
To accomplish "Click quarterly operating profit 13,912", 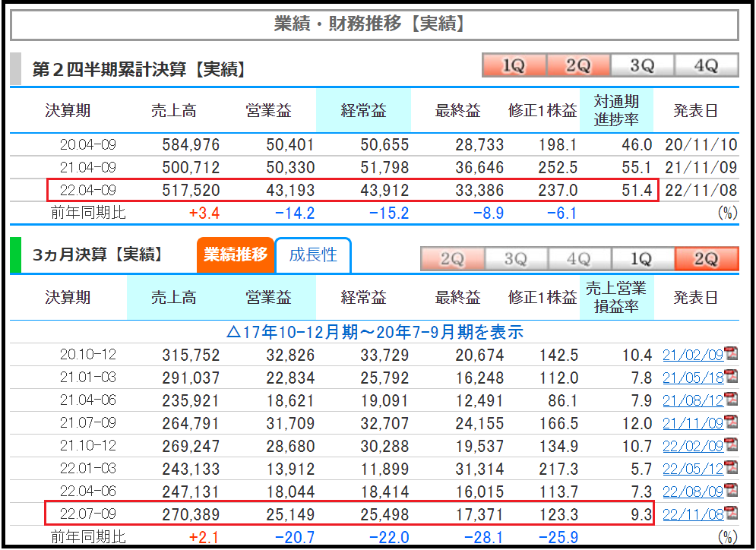I will [290, 469].
